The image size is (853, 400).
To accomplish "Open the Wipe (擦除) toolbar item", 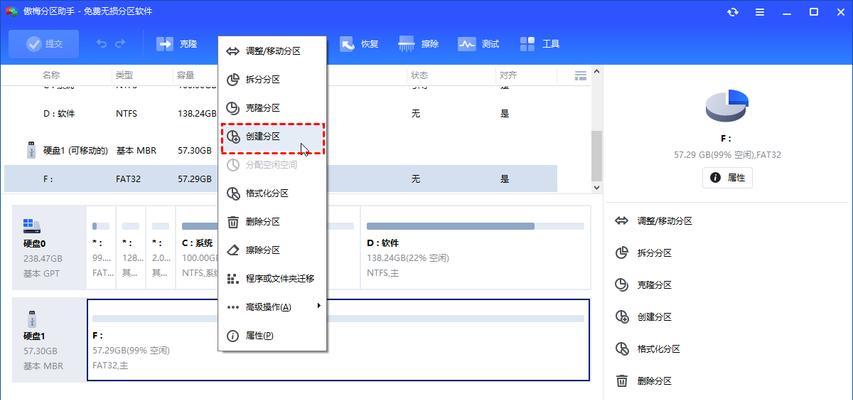I will (418, 44).
